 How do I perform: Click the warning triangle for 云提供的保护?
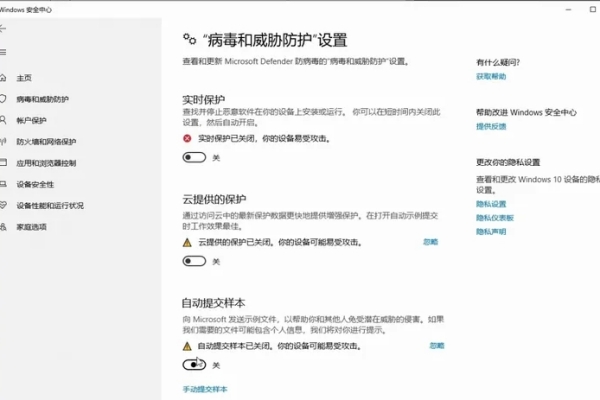[187, 242]
